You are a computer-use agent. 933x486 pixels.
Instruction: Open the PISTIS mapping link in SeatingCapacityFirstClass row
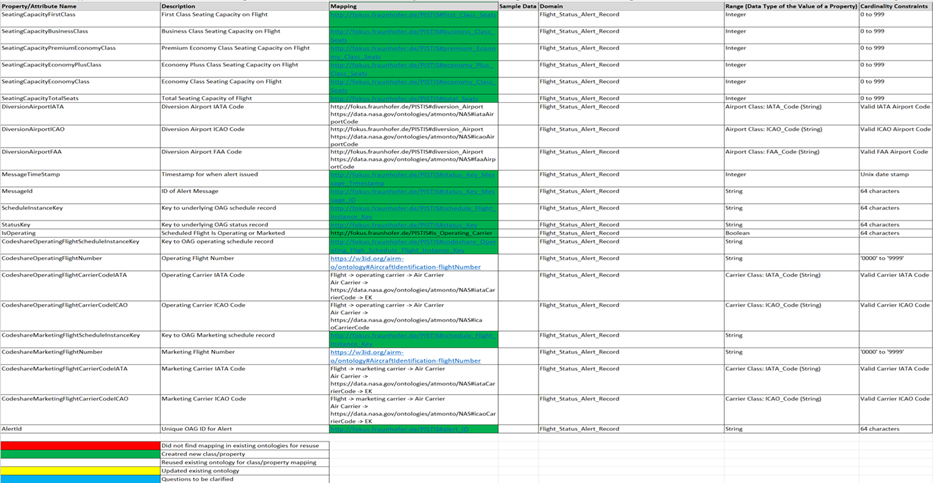[414, 14]
